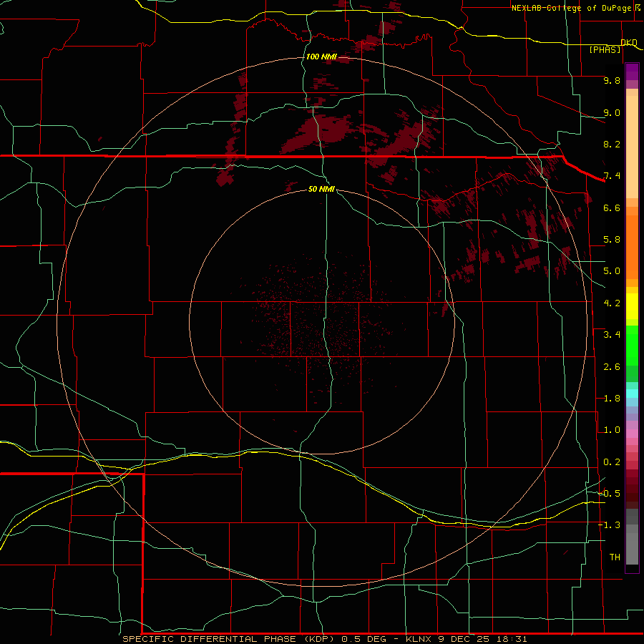The width and height of the screenshot is (644, 644).
Task: Click the 9.0 value on the color scale
Action: [x=612, y=112]
